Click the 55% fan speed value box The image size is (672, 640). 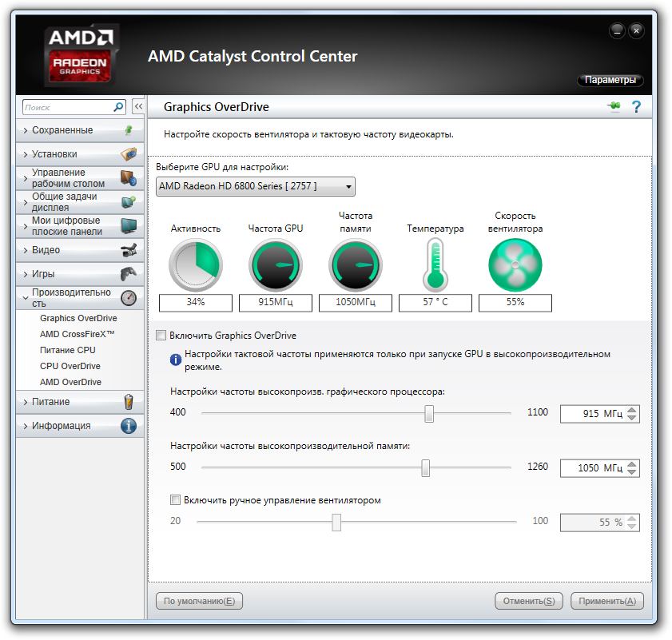pos(515,302)
